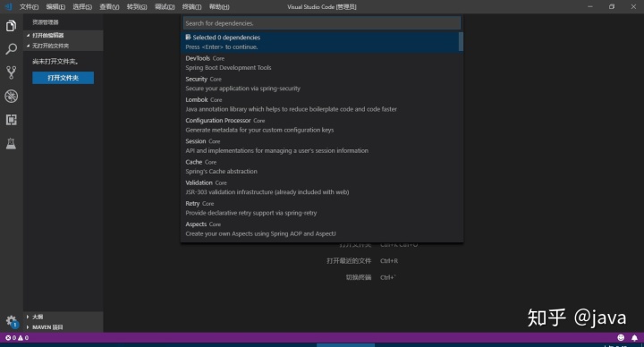Open the Extensions view
Image resolution: width=644 pixels, height=347 pixels.
coord(11,120)
